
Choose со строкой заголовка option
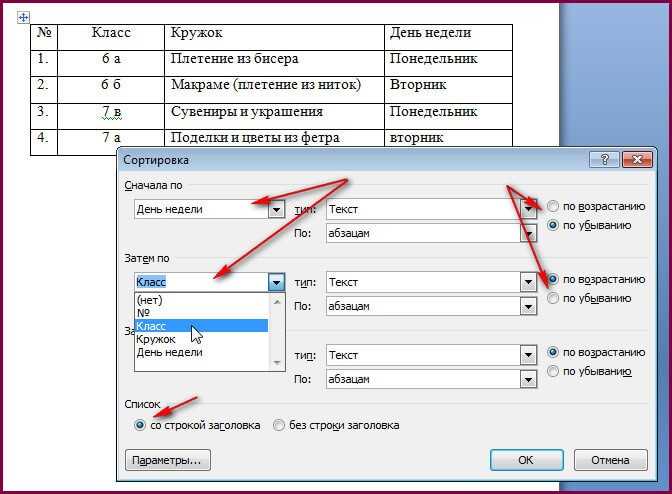tap(197, 425)
